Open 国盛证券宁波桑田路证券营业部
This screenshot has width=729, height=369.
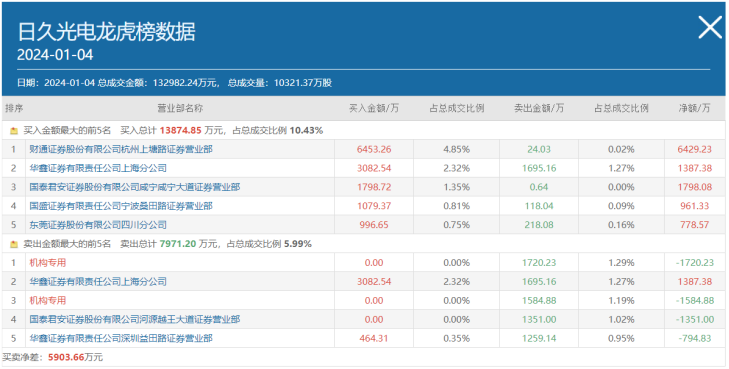[x=121, y=206]
